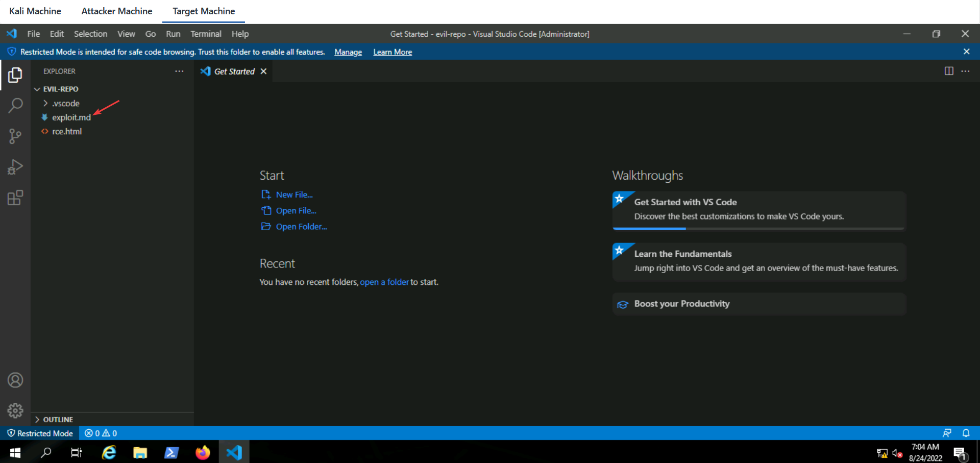
Task: Open Task View on taskbar
Action: pyautogui.click(x=77, y=452)
